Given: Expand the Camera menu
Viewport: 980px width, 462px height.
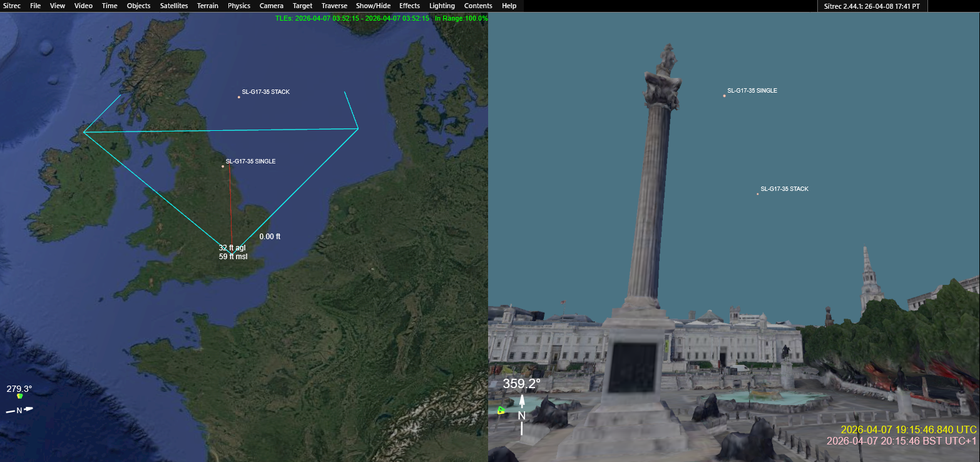Looking at the screenshot, I should (x=271, y=6).
